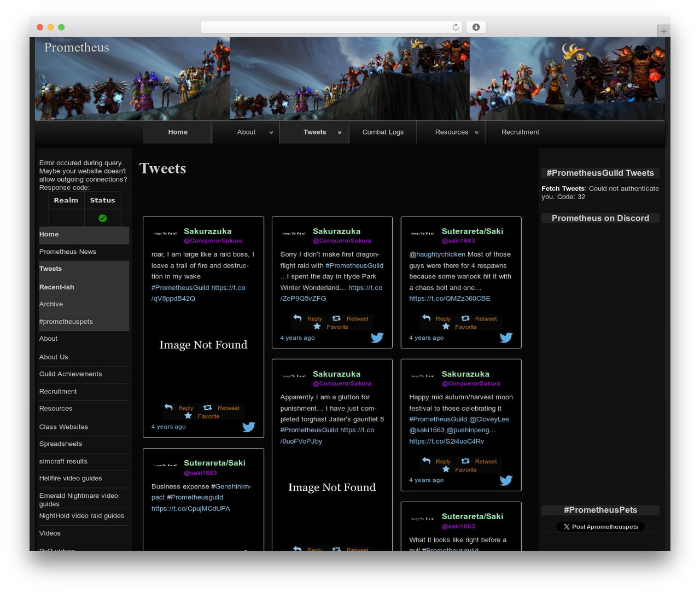Open the #prometheuspets sidebar link
The image size is (700, 593).
[x=66, y=322]
